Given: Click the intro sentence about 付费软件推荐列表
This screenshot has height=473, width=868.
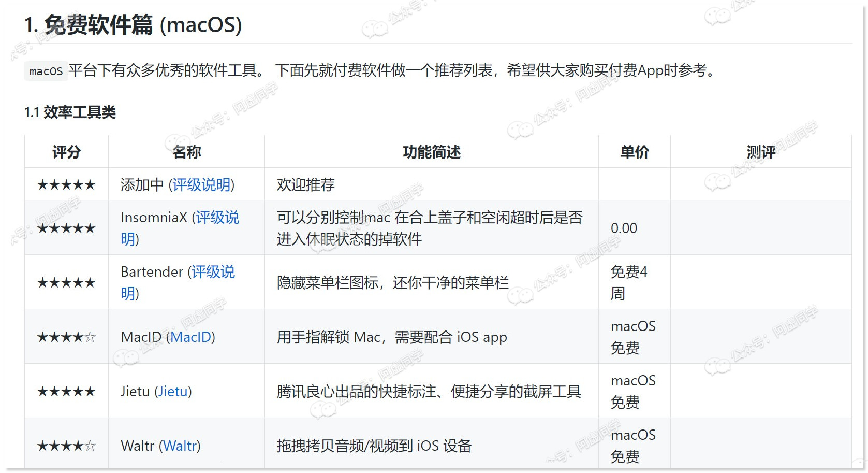Looking at the screenshot, I should 496,70.
